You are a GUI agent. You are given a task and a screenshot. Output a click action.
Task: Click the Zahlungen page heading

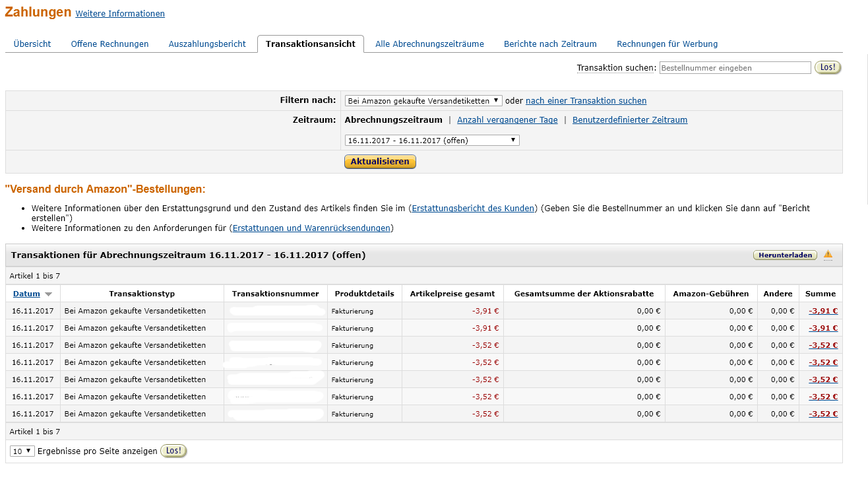point(38,12)
